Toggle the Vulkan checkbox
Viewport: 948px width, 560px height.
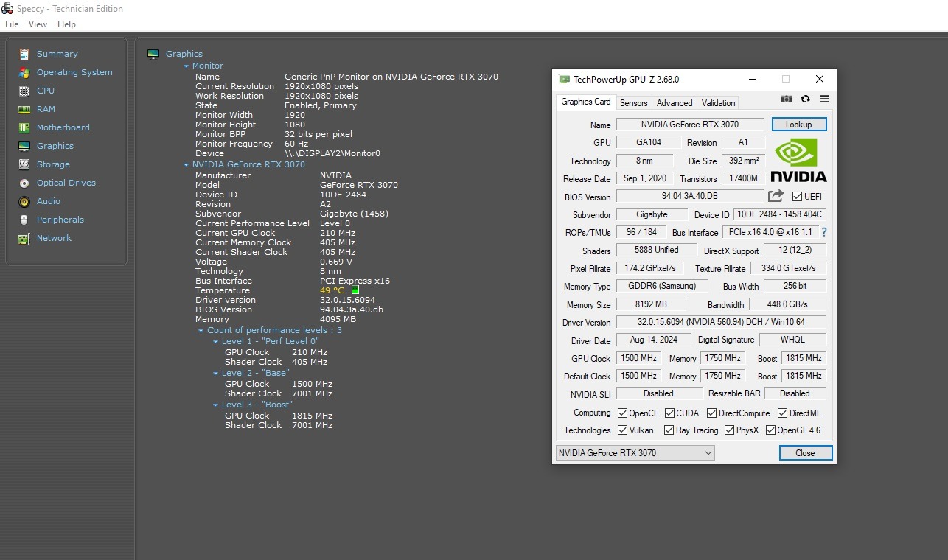pyautogui.click(x=622, y=430)
